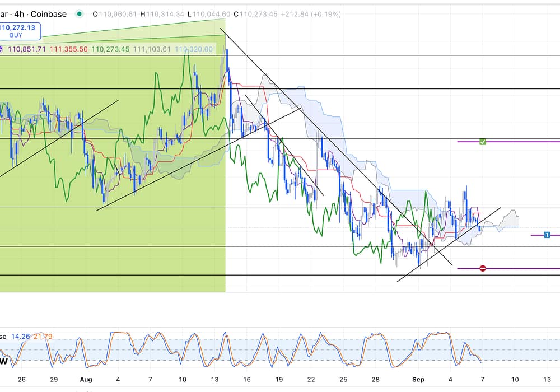Click the green checkmark take-profit marker
560x392 pixels.
point(483,142)
